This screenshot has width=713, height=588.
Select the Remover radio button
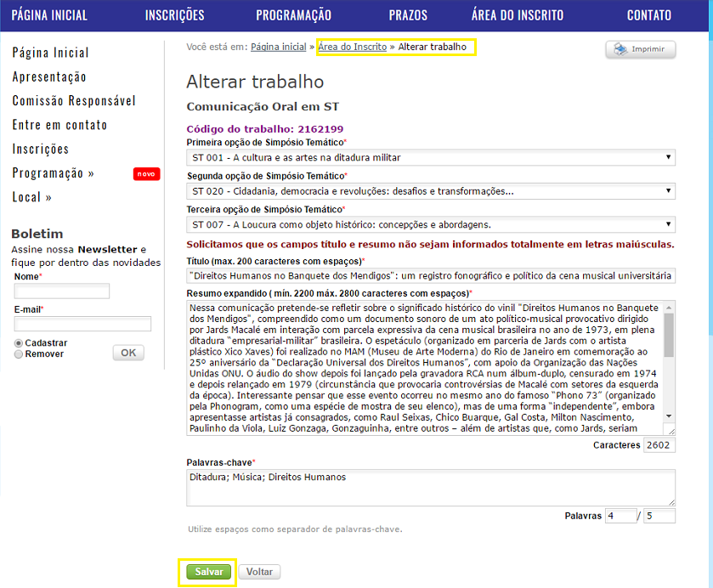pos(19,353)
